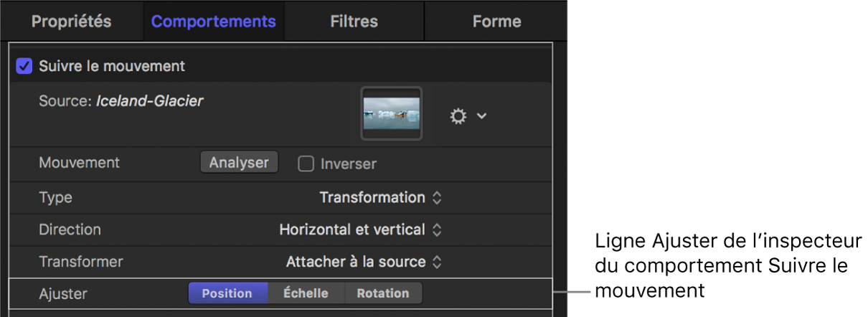
Task: Open the Direction Horizontal et vertical dropdown
Action: point(360,230)
